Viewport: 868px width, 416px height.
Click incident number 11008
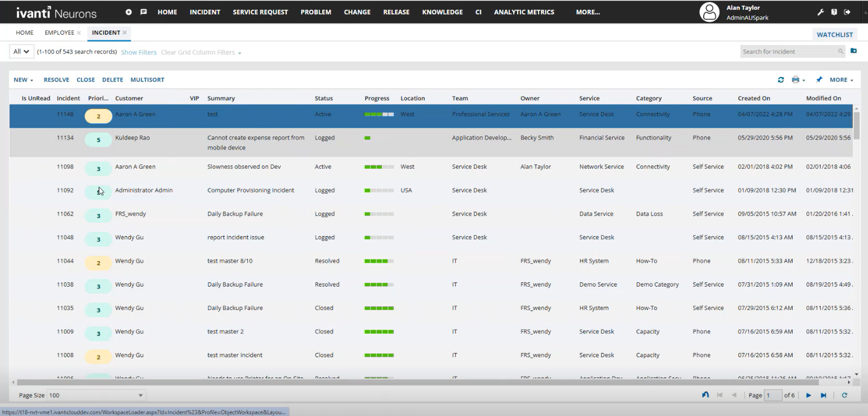65,355
